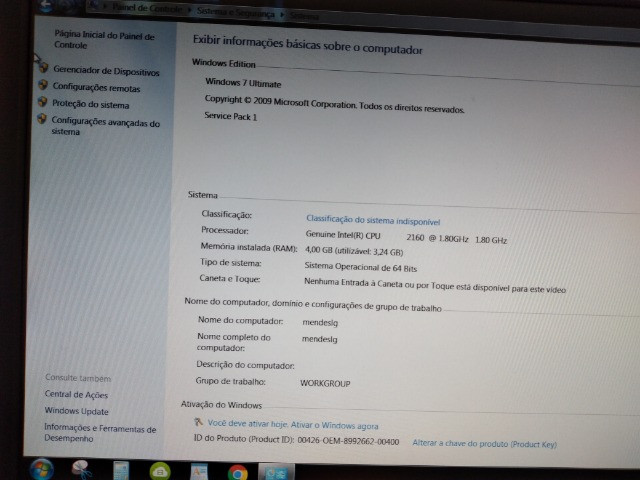
Task: Click shield icon beside Configurações avançadas do sistema
Action: pyautogui.click(x=42, y=119)
